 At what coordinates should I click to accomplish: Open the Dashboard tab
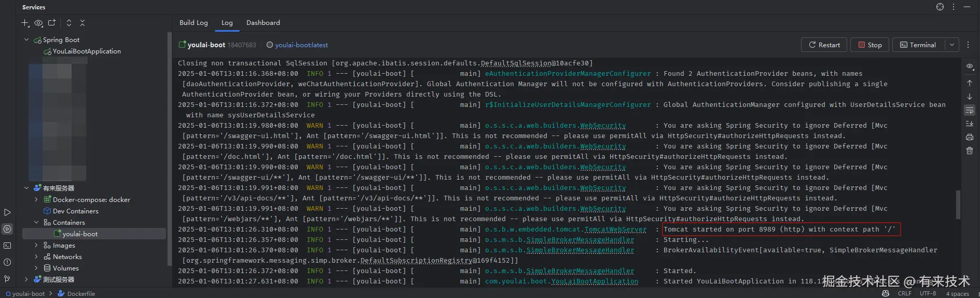coord(263,23)
